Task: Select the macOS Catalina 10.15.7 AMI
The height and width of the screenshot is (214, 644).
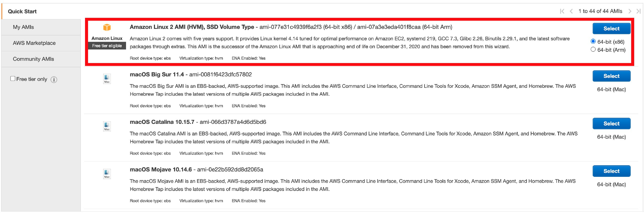Action: click(611, 123)
